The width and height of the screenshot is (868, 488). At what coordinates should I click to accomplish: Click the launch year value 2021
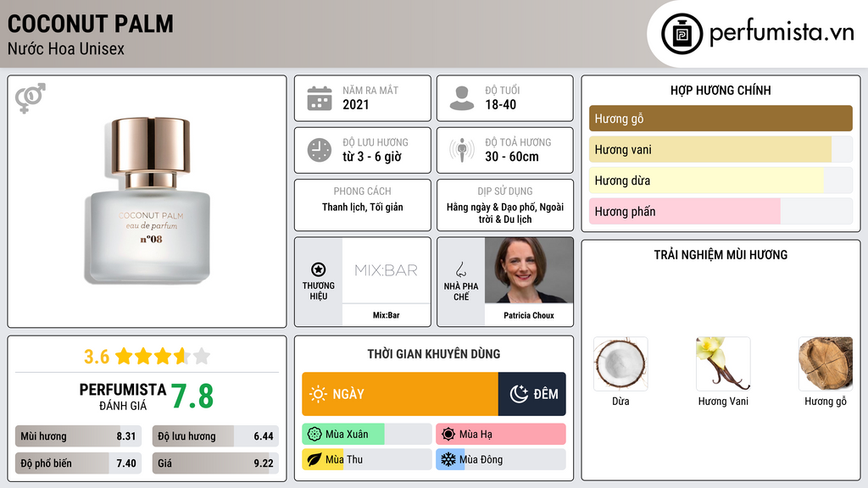click(x=355, y=104)
